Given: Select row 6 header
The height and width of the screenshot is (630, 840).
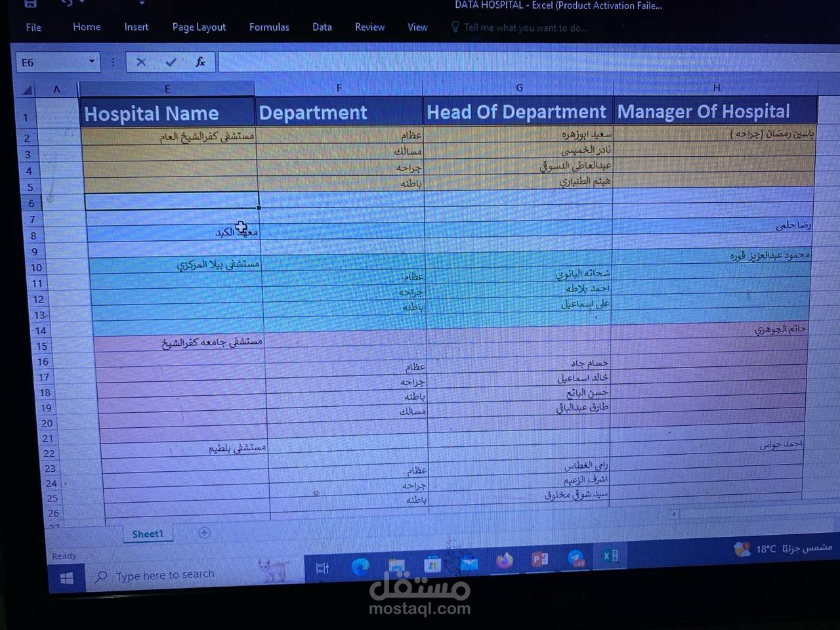Looking at the screenshot, I should pyautogui.click(x=31, y=203).
